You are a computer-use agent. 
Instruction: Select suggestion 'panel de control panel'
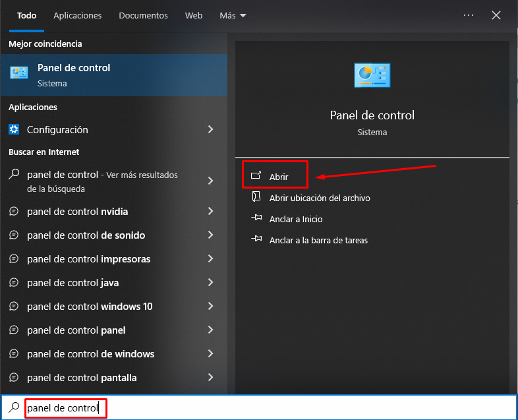114,330
